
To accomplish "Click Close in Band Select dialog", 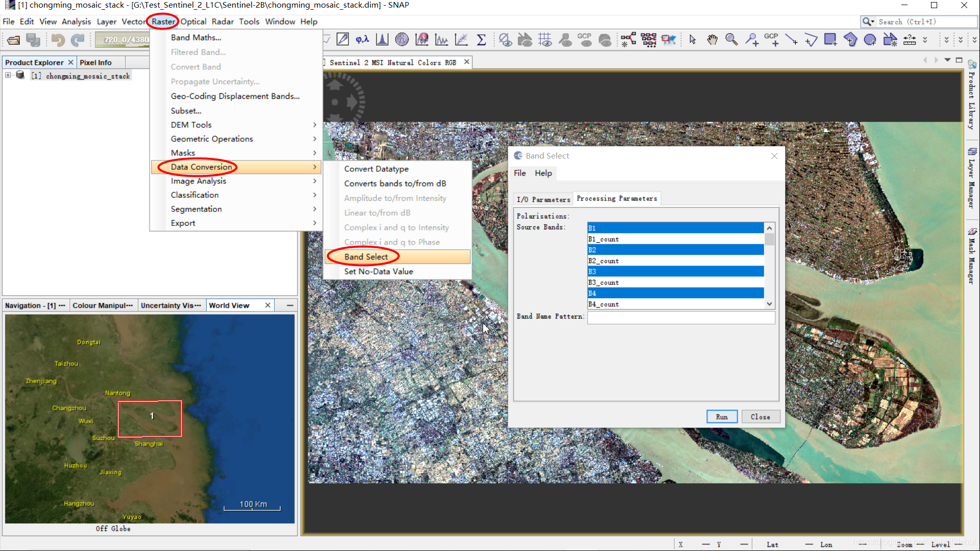I will (x=760, y=416).
